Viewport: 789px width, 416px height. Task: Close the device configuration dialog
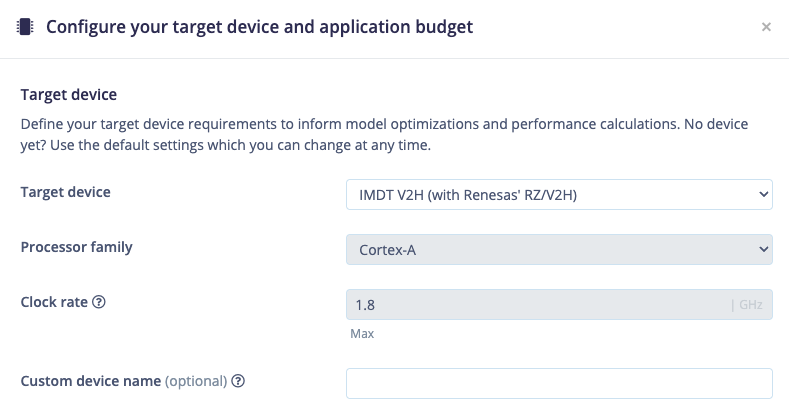766,27
